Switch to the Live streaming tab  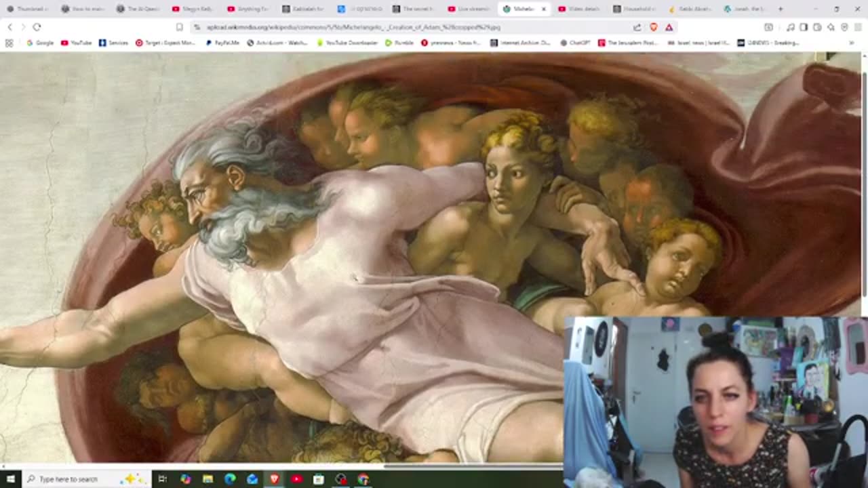469,9
